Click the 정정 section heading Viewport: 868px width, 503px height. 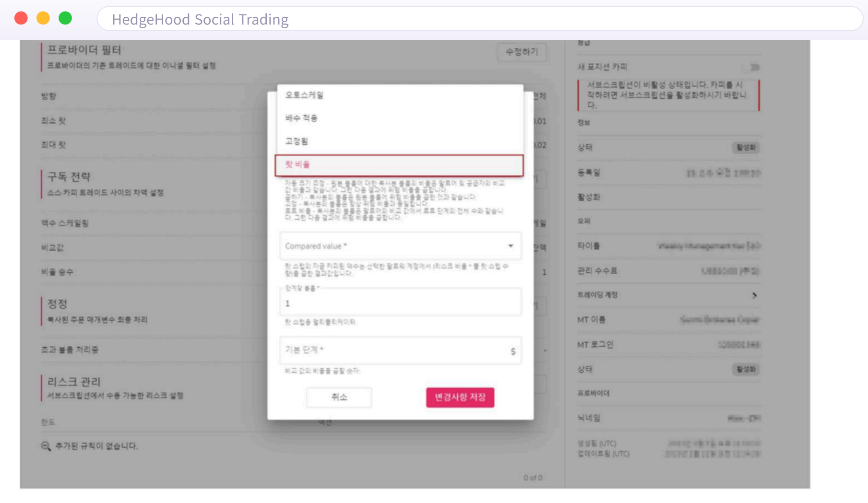click(57, 304)
